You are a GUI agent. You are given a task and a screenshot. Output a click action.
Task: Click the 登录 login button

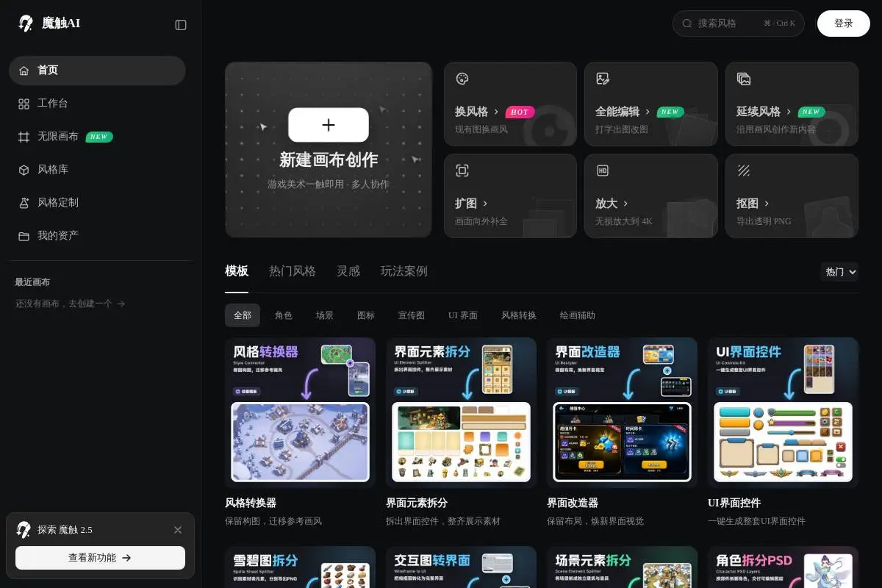pos(844,24)
